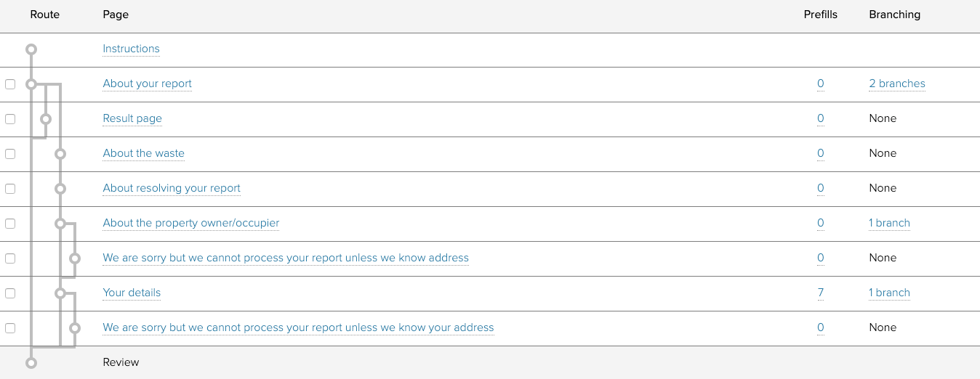Click route node beside Result page
Image resolution: width=980 pixels, height=379 pixels.
click(46, 118)
